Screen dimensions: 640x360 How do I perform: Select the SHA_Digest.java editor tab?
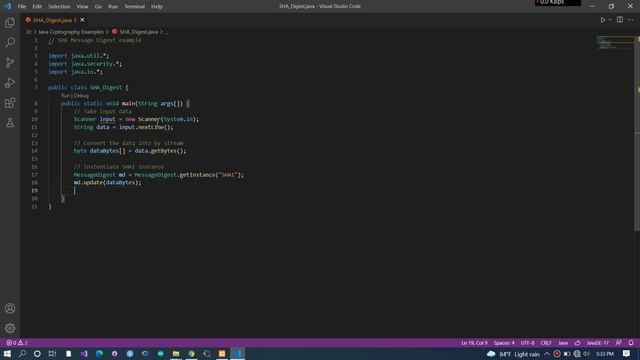54,20
